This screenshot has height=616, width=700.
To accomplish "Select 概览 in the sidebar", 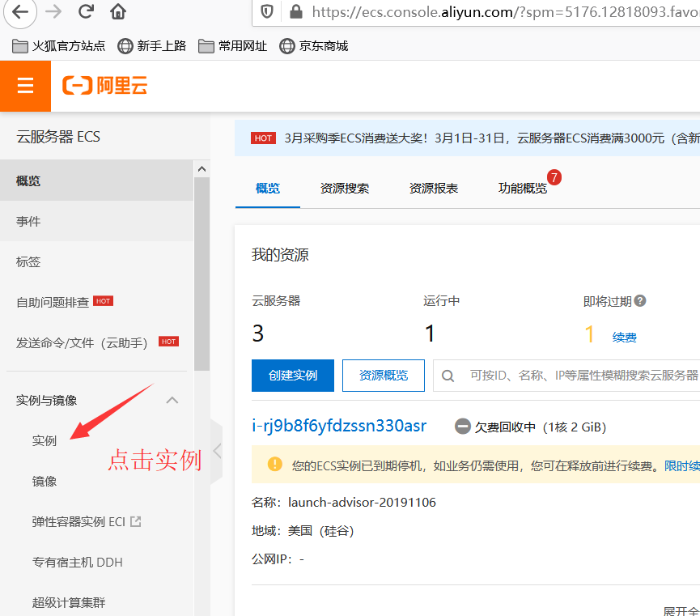I will point(96,181).
